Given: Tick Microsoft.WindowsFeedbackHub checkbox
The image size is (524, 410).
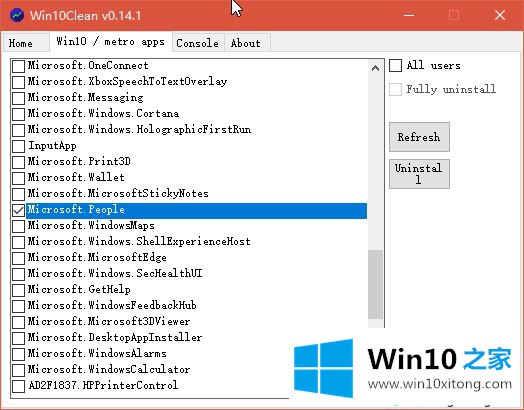Looking at the screenshot, I should tap(18, 306).
